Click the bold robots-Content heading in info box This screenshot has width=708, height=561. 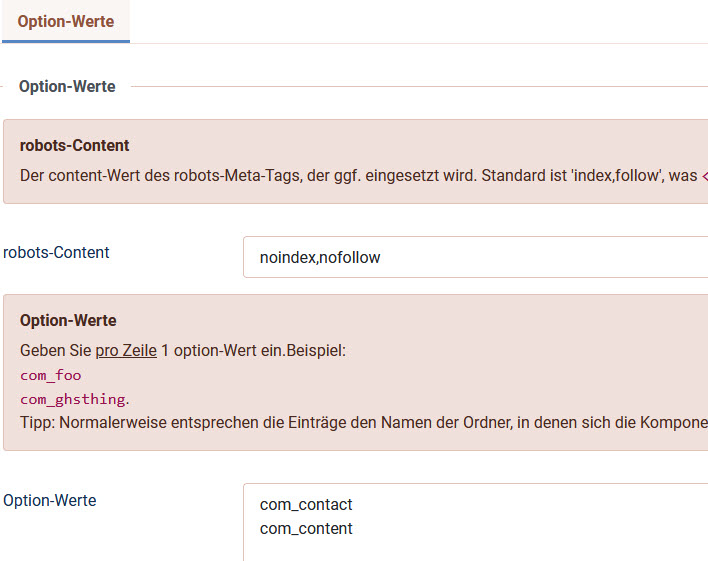coord(74,146)
